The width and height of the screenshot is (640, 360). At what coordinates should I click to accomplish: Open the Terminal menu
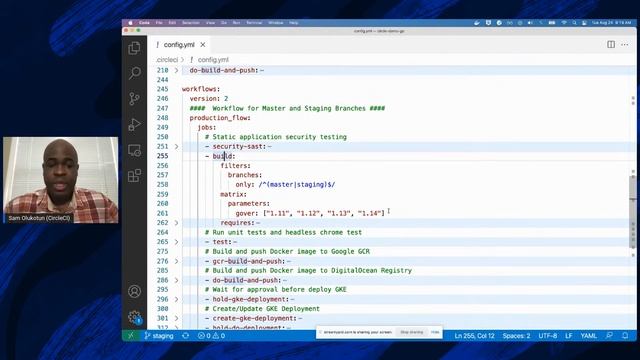pyautogui.click(x=254, y=23)
